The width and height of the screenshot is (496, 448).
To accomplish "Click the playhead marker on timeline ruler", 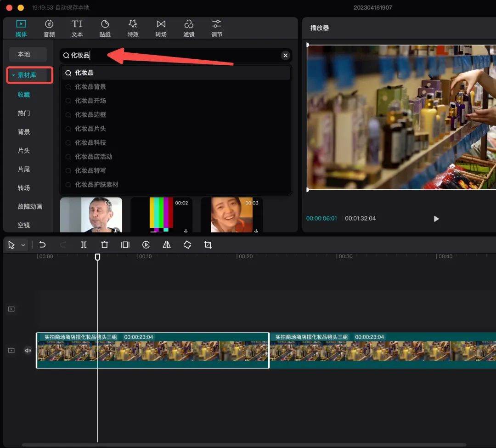I will (97, 257).
